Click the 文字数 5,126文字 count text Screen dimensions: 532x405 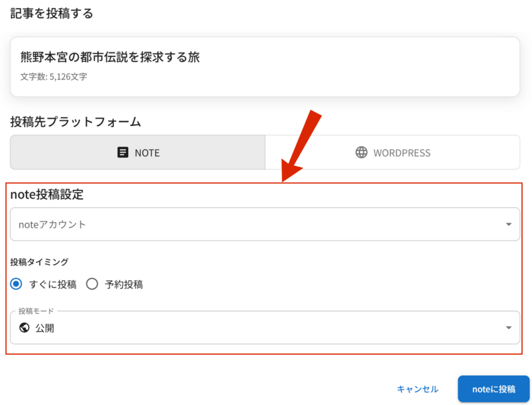[x=54, y=77]
